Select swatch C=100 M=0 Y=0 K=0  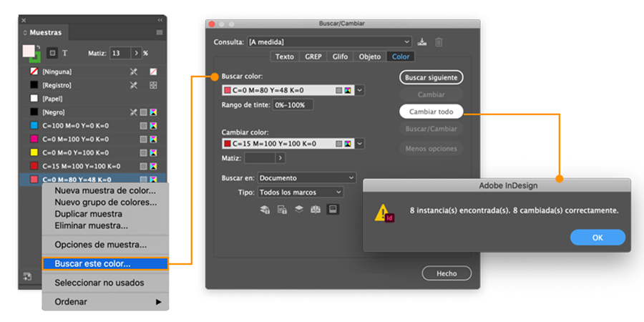[x=92, y=126]
